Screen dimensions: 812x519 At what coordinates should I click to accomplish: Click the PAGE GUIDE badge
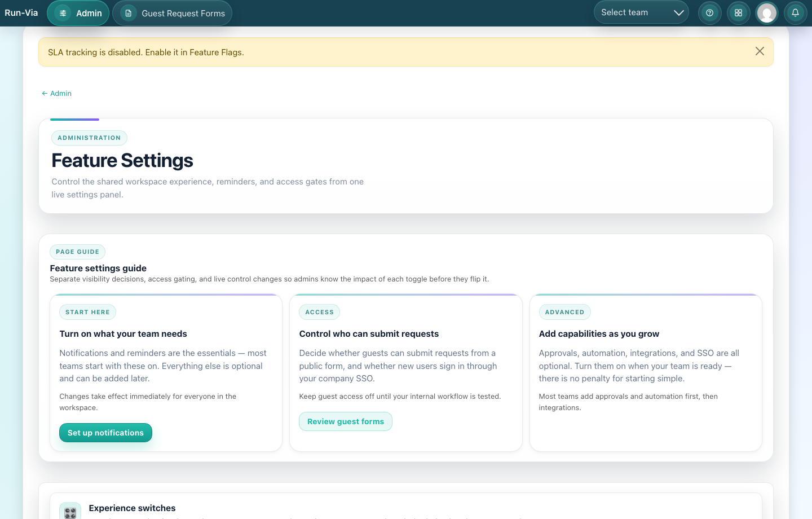point(78,252)
